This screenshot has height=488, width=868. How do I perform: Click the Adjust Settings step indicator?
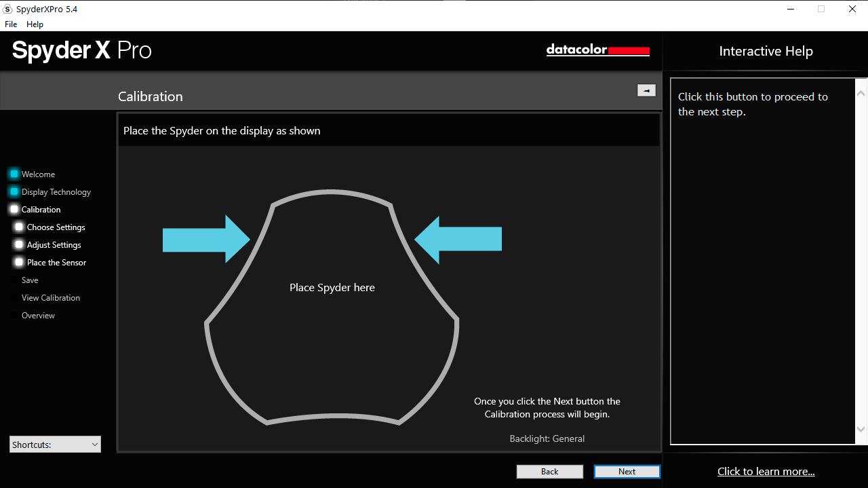tap(20, 245)
